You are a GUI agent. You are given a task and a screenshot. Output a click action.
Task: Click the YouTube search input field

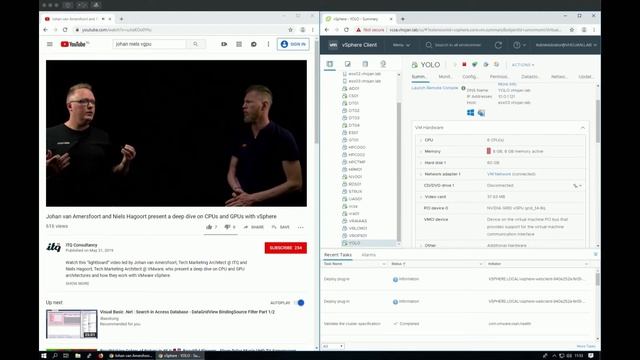tap(149, 44)
